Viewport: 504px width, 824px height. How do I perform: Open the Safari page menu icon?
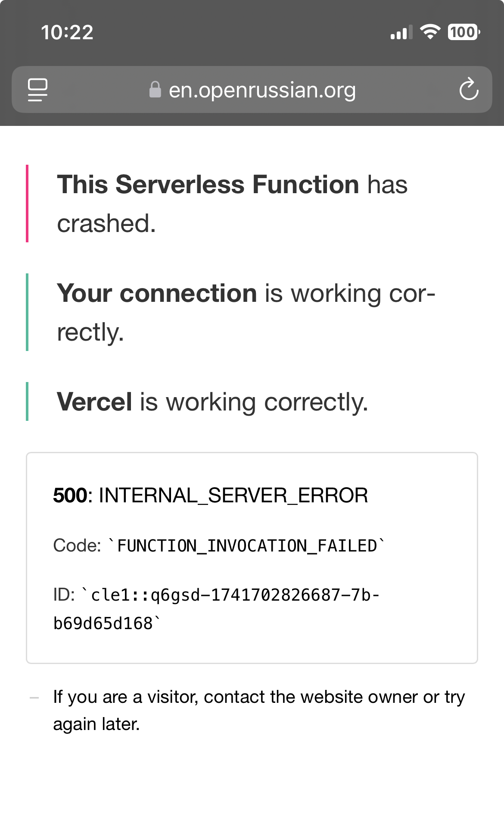38,90
